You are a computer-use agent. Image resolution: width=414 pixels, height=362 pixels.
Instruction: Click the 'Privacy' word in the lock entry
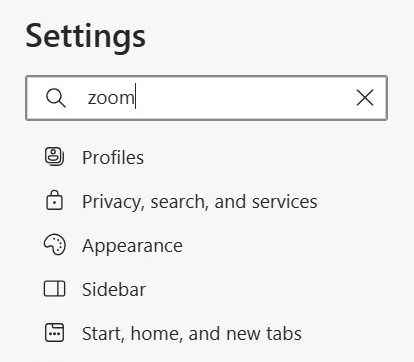pos(113,202)
